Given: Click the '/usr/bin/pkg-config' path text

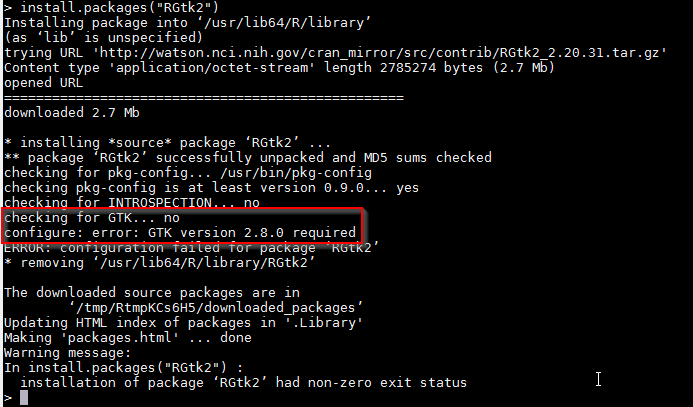Looking at the screenshot, I should (x=296, y=172).
